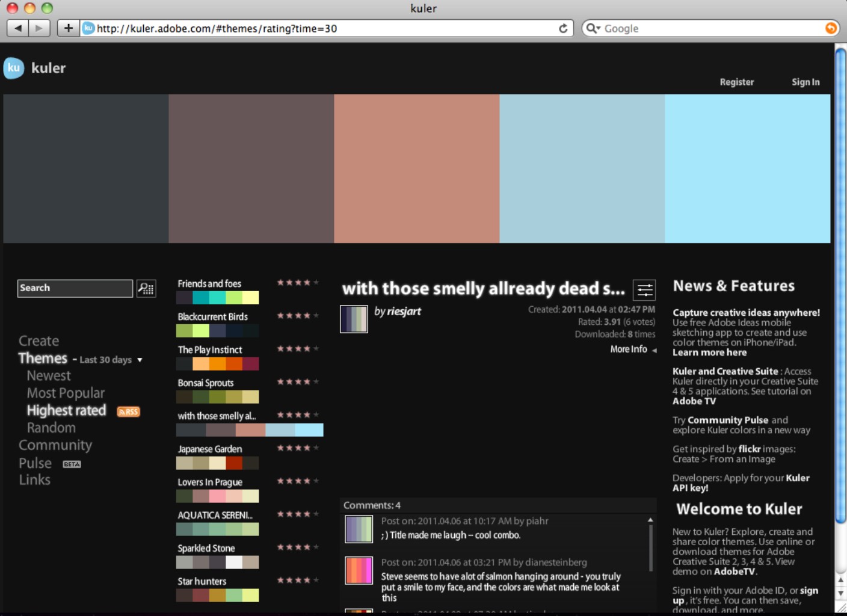The width and height of the screenshot is (847, 616).
Task: Click the Register link
Action: click(x=736, y=82)
